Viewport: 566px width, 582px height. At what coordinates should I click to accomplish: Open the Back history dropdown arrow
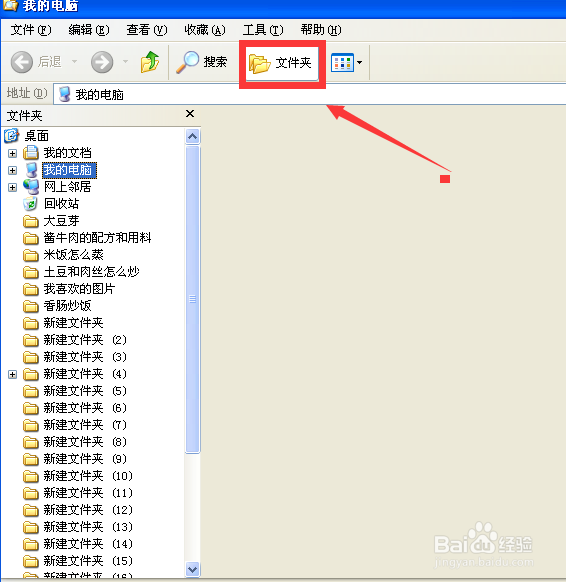click(x=74, y=61)
